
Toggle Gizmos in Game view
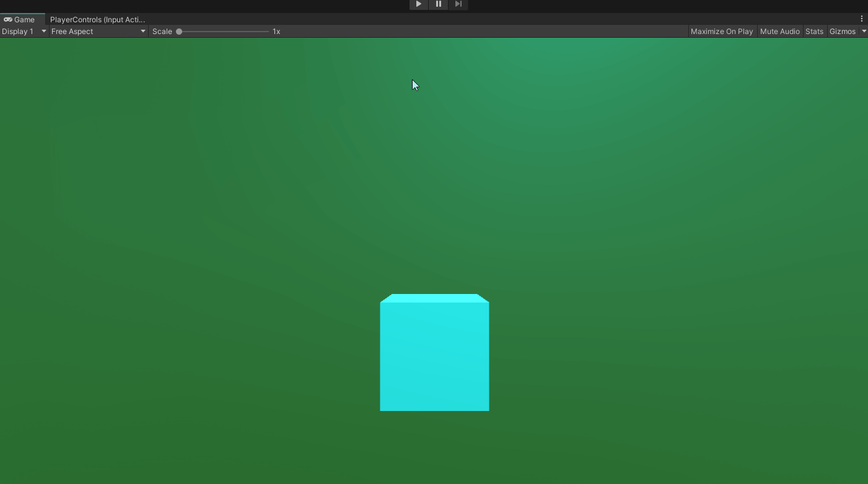tap(843, 31)
